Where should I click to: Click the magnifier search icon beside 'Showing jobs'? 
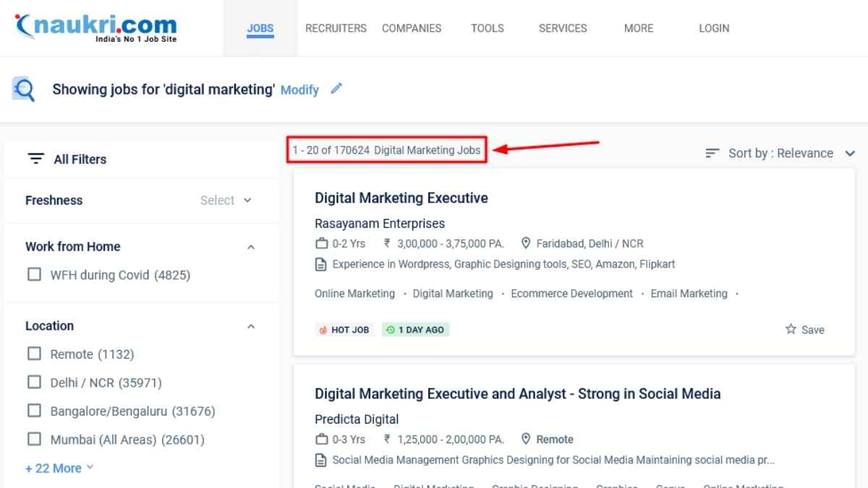click(24, 90)
